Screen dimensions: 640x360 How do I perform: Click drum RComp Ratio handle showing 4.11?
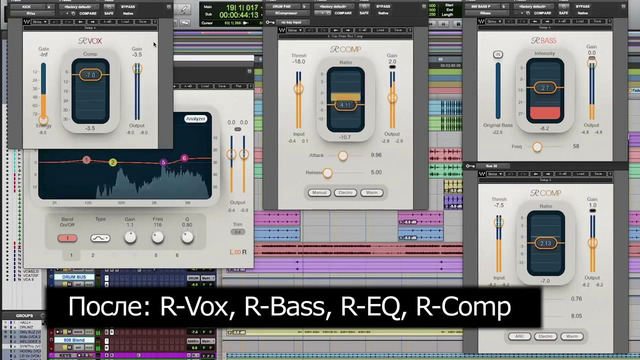345,105
